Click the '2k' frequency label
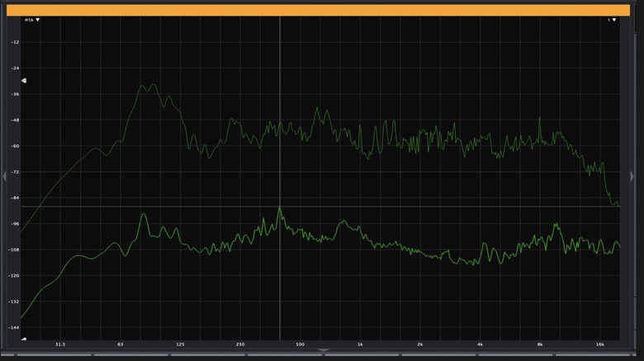The width and height of the screenshot is (644, 361). pyautogui.click(x=419, y=344)
